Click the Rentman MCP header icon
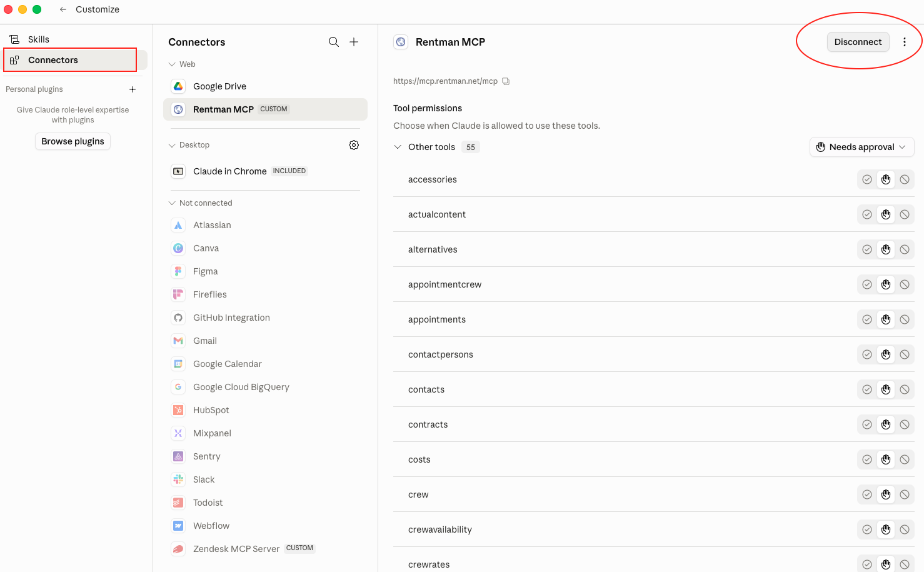 (401, 42)
